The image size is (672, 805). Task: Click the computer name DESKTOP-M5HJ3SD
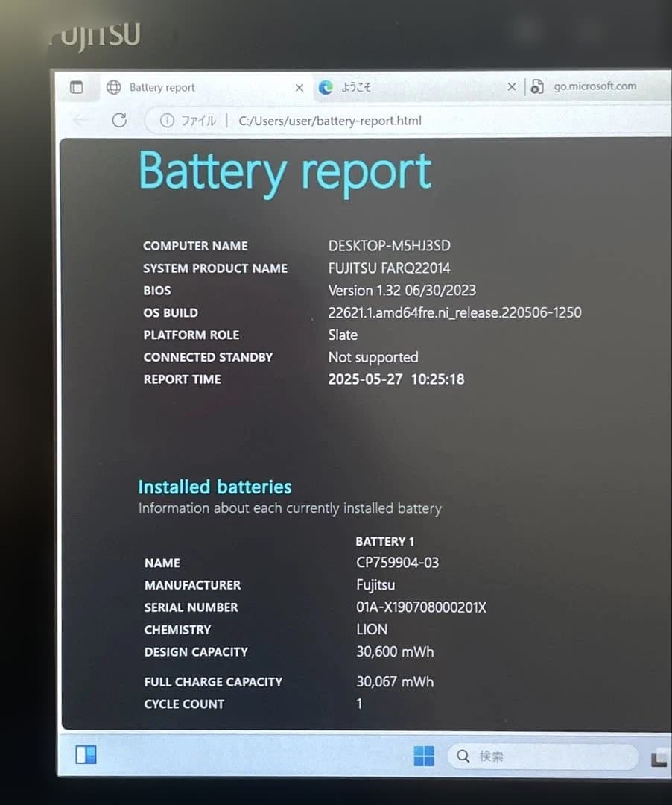click(389, 246)
